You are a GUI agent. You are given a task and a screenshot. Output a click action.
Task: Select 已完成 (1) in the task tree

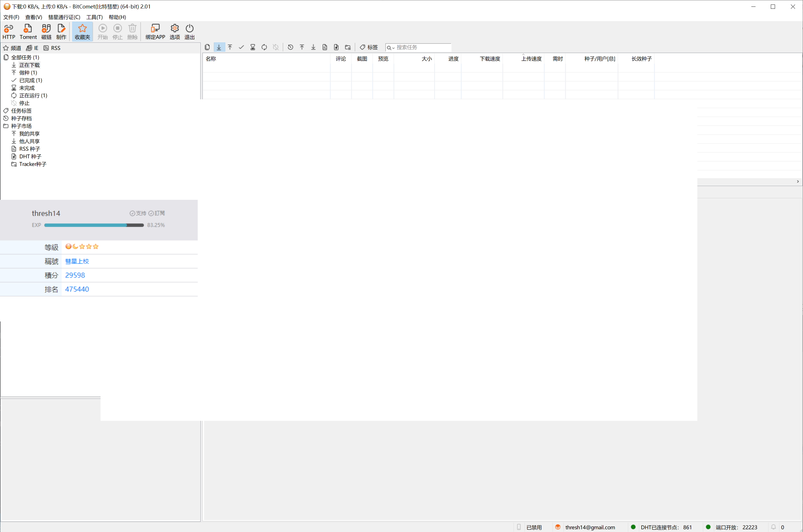[31, 80]
